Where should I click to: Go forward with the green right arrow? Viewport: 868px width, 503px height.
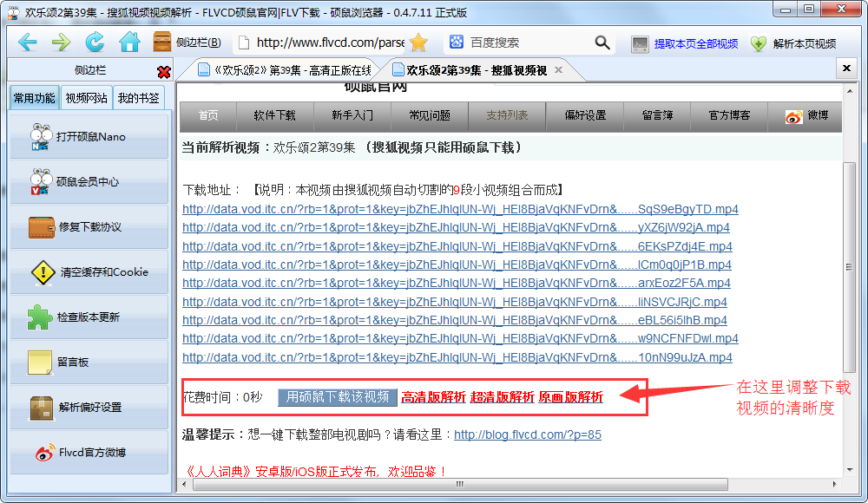click(x=61, y=42)
